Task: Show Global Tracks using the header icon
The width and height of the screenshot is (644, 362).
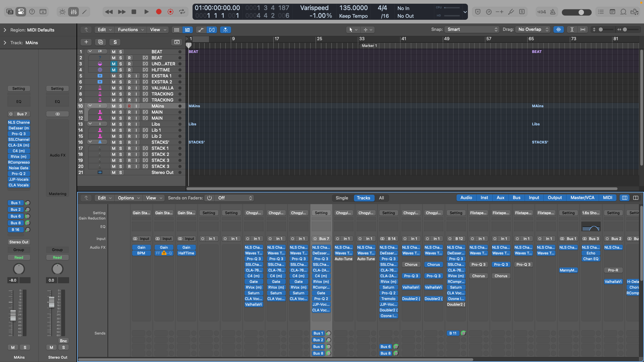Action: 177,42
